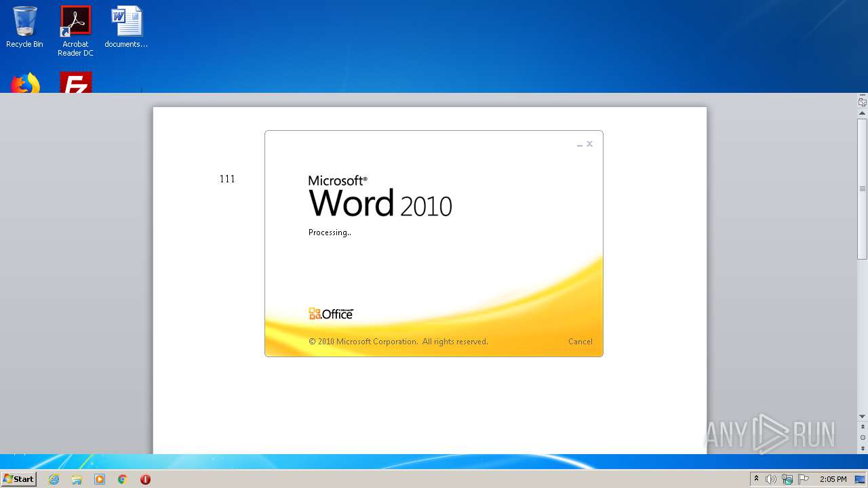Select the documents Word file on desktop
Screen dimensions: 868x488
[126, 27]
